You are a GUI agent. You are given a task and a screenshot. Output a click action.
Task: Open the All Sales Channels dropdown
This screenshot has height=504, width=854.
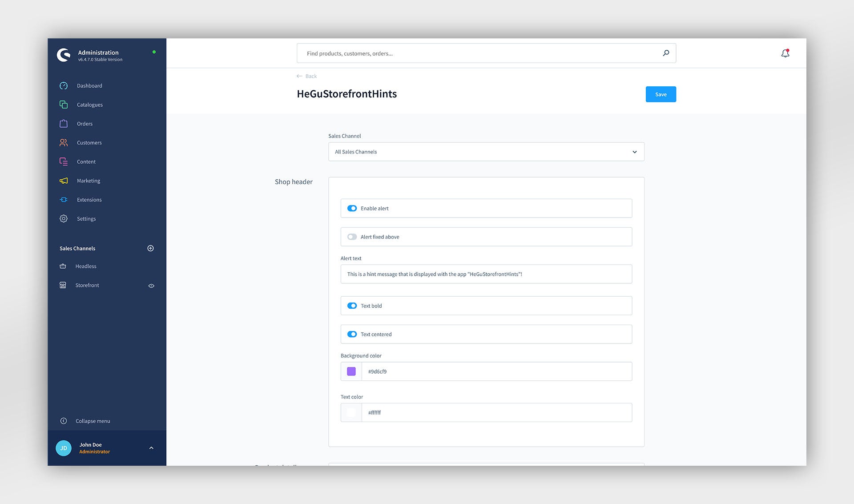[486, 152]
